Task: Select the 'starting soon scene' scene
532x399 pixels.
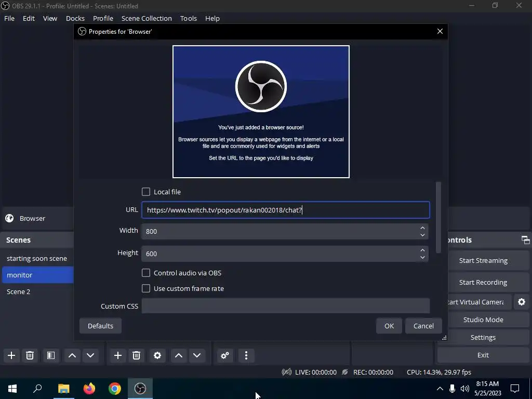Action: pyautogui.click(x=37, y=259)
